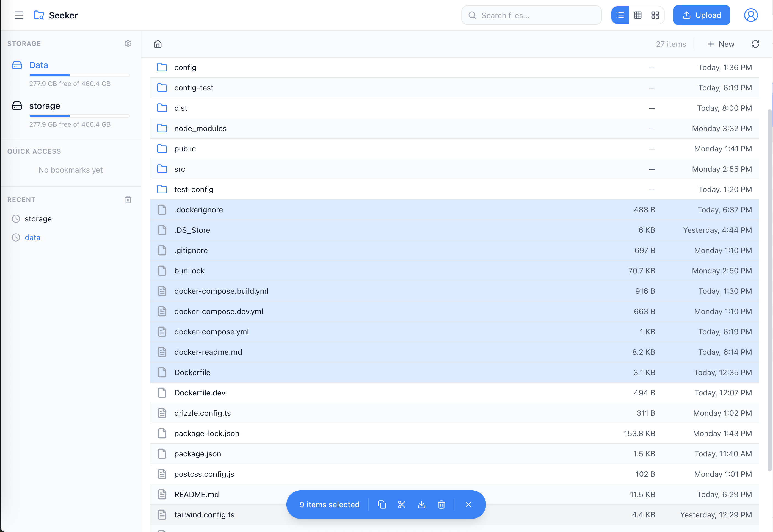Switch to list view

coord(620,15)
